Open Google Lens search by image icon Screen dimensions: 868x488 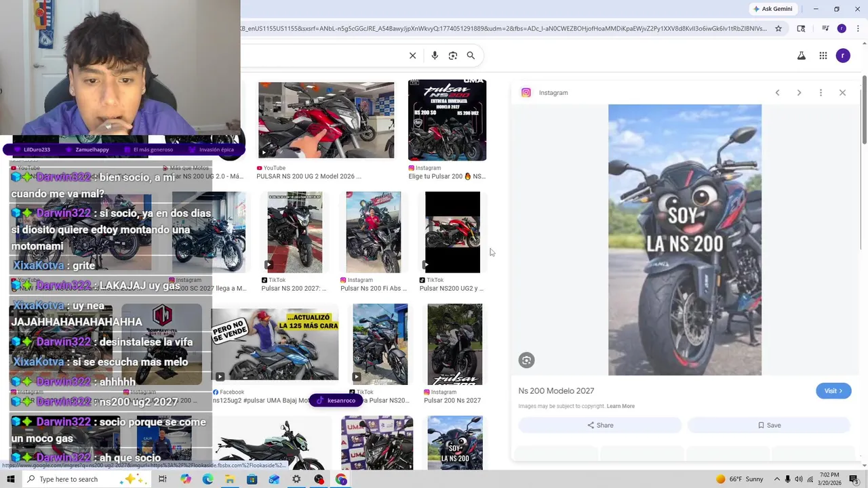pyautogui.click(x=453, y=56)
